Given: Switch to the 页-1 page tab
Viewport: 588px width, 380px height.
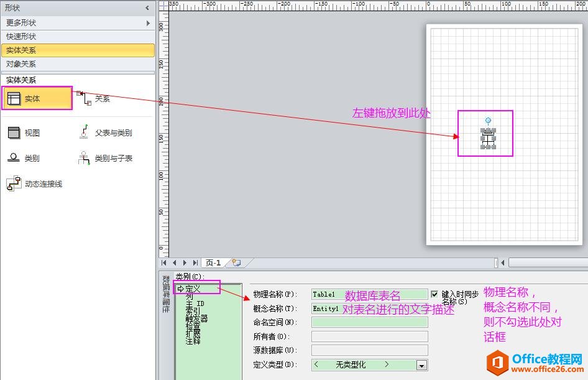Looking at the screenshot, I should click(x=213, y=263).
